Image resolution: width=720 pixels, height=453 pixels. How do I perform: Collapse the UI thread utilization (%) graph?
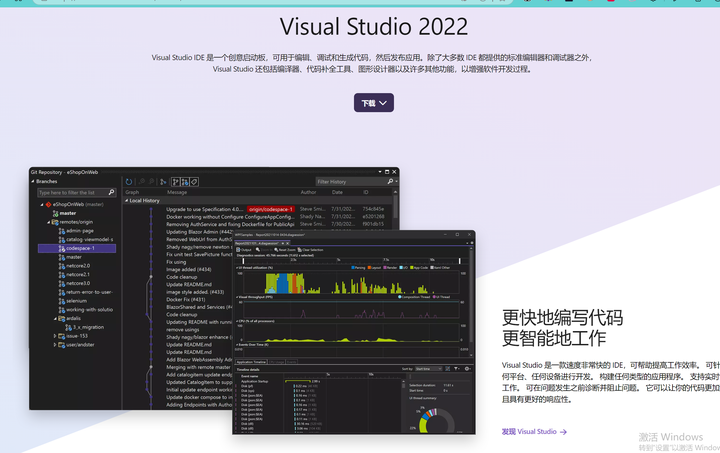pos(237,268)
